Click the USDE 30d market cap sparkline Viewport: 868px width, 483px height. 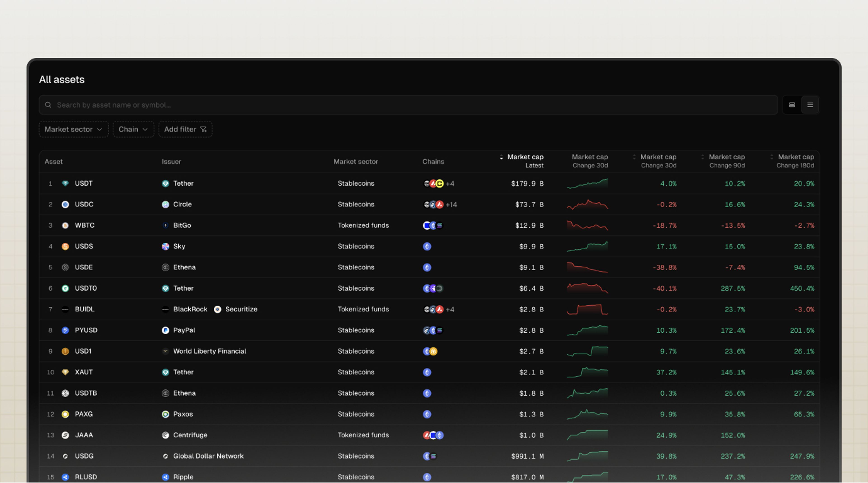point(587,267)
